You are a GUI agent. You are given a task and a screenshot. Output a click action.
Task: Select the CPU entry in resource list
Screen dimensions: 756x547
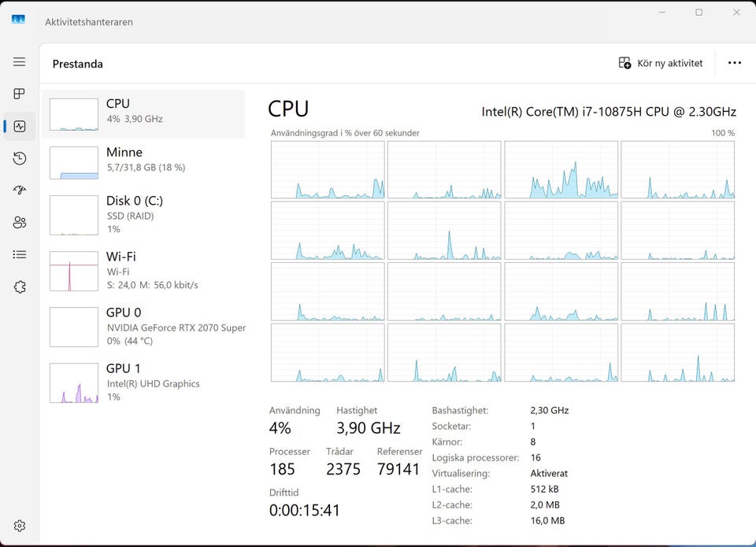[x=143, y=114]
